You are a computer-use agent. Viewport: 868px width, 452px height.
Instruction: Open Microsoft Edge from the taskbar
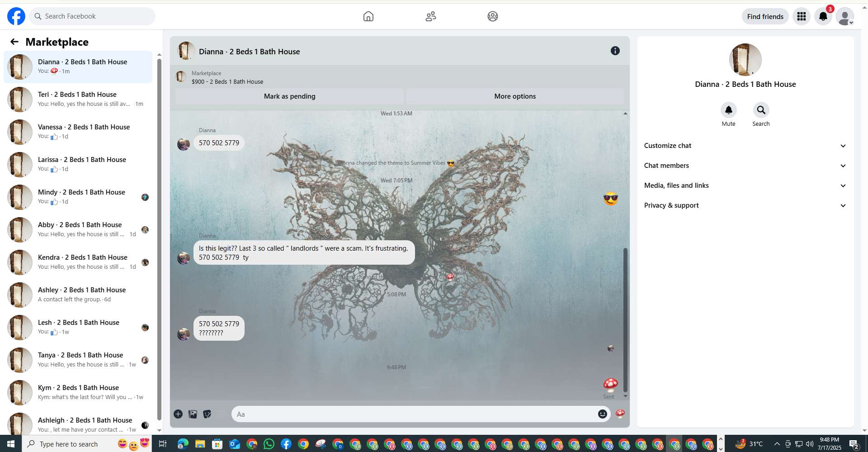point(183,444)
